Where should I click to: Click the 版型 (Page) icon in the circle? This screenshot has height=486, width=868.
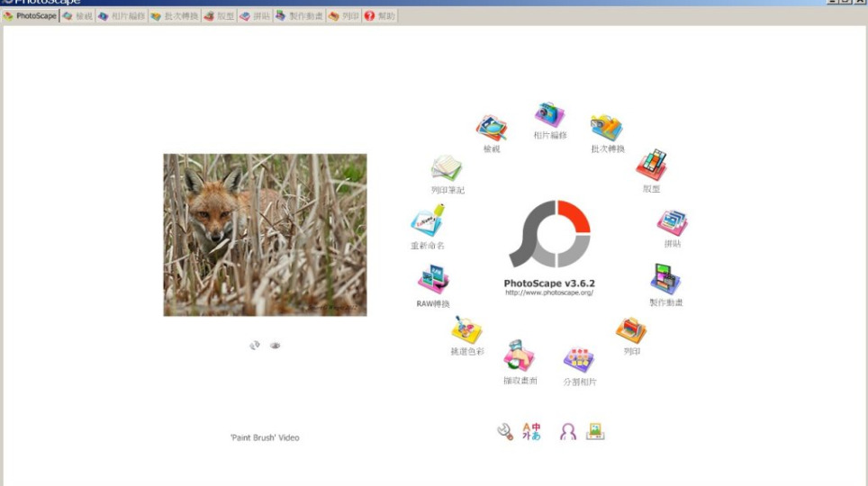click(x=651, y=166)
